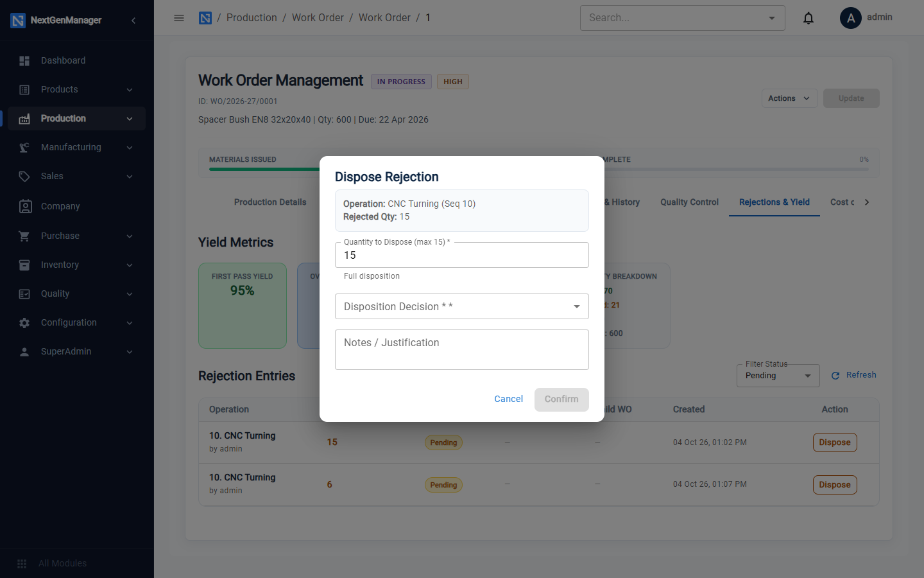Click the admin avatar icon
Image resolution: width=924 pixels, height=578 pixels.
click(851, 18)
